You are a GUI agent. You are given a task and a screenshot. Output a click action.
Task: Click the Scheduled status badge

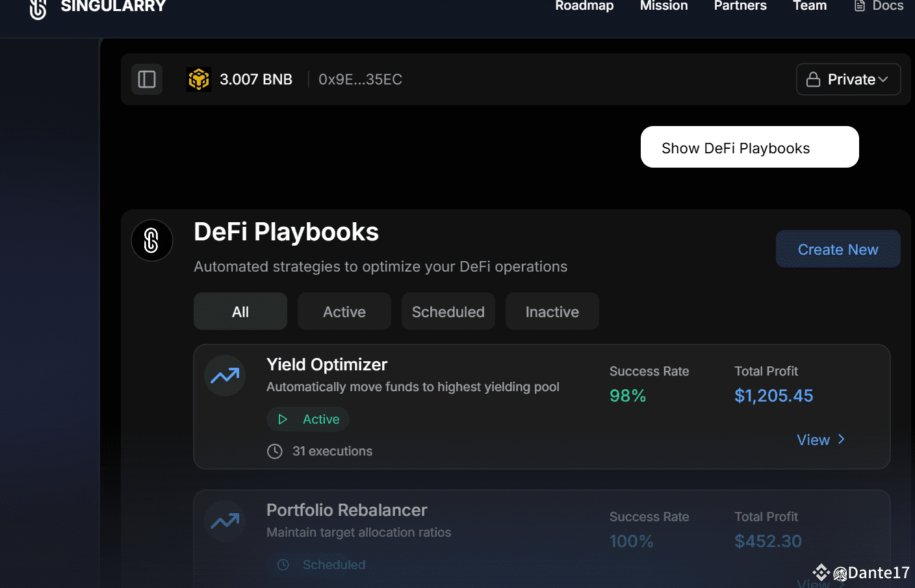(321, 565)
